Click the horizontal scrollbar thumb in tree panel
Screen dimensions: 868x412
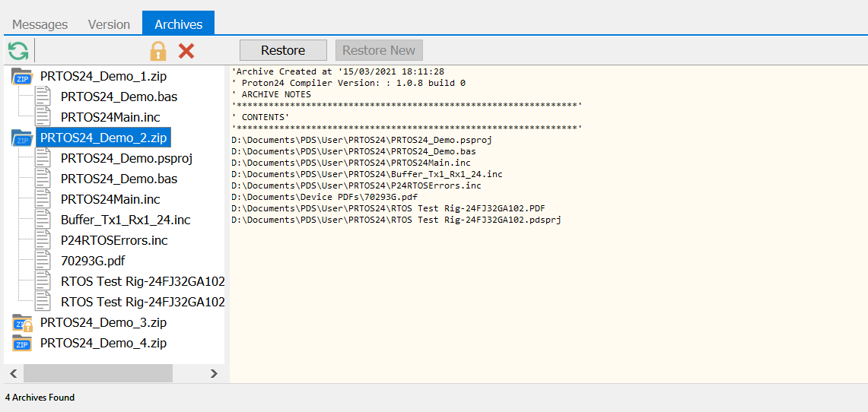coord(97,374)
